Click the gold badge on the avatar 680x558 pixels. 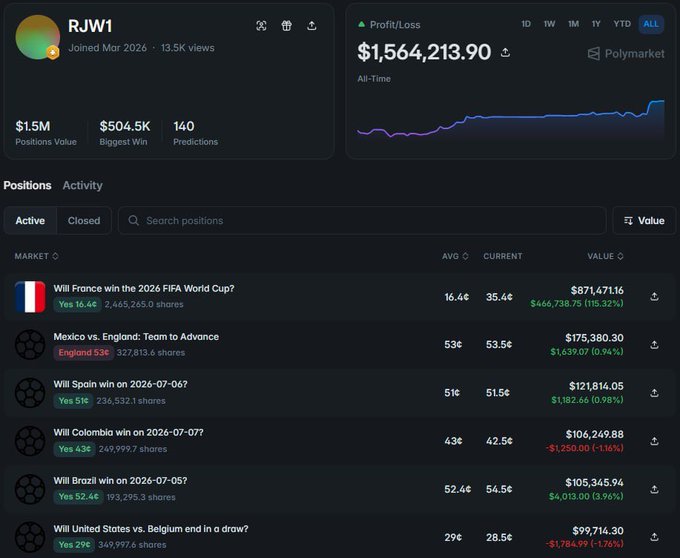coord(52,52)
